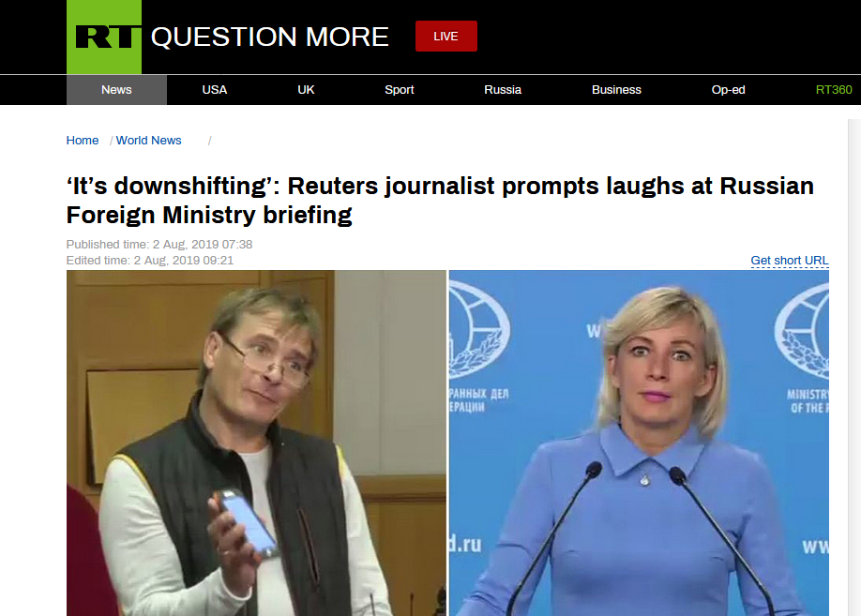Click the published time text
The width and height of the screenshot is (861, 616).
[159, 245]
